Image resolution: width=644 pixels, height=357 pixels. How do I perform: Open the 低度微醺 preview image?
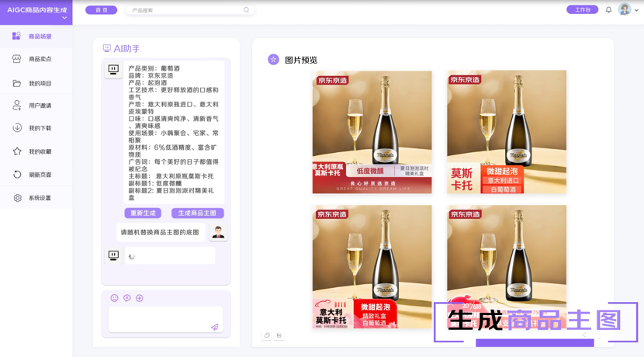tap(372, 132)
